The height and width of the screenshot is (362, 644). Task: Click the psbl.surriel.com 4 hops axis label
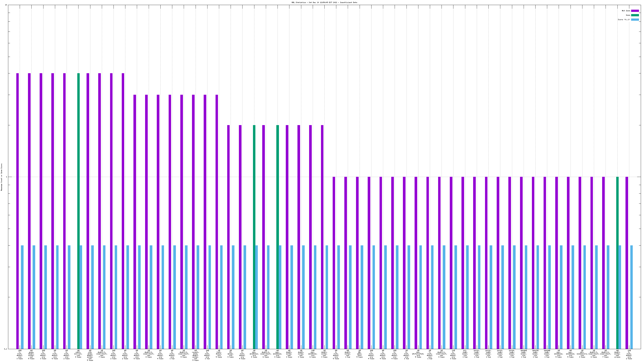78,354
